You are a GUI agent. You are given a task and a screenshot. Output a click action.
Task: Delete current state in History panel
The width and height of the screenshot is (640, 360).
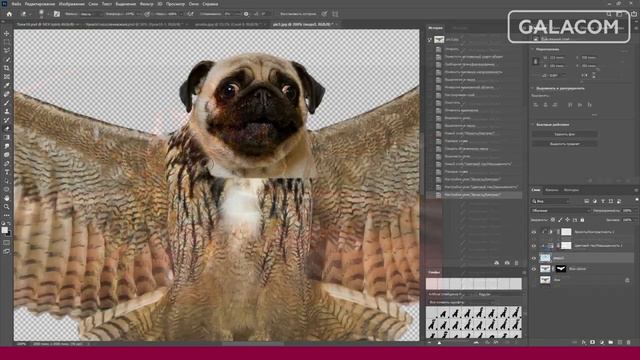pyautogui.click(x=516, y=263)
